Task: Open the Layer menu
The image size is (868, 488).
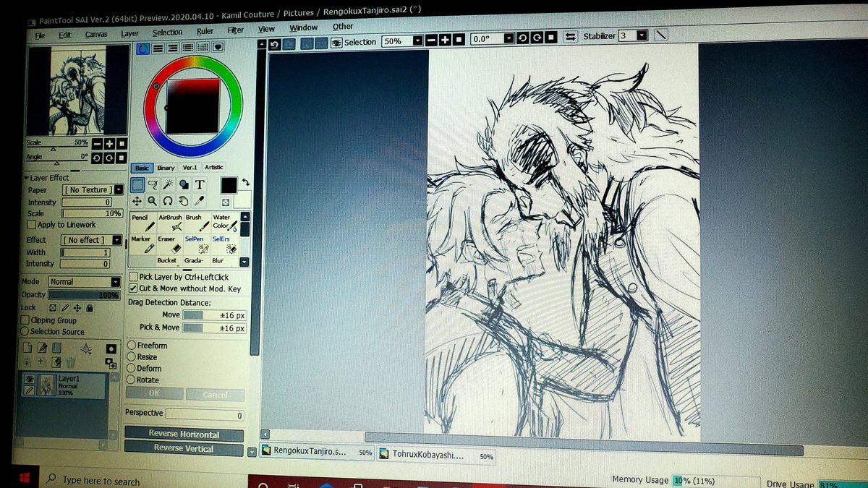Action: pos(129,33)
